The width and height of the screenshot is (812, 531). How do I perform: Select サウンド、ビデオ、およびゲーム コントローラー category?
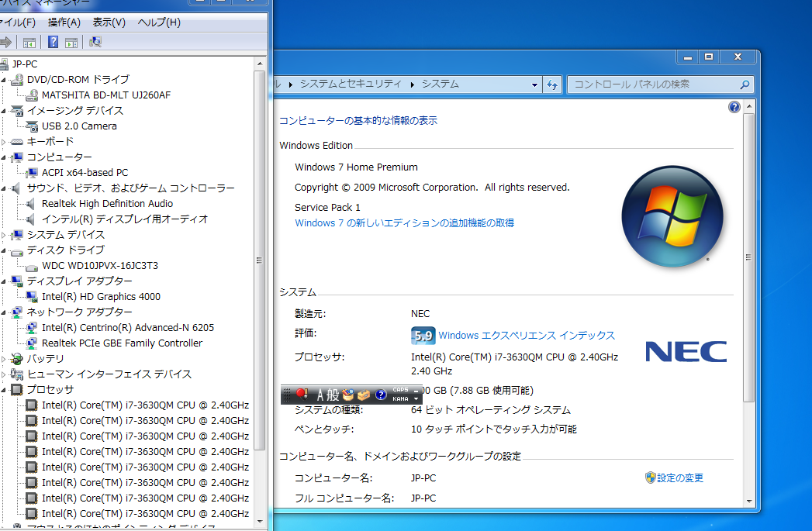[x=130, y=188]
